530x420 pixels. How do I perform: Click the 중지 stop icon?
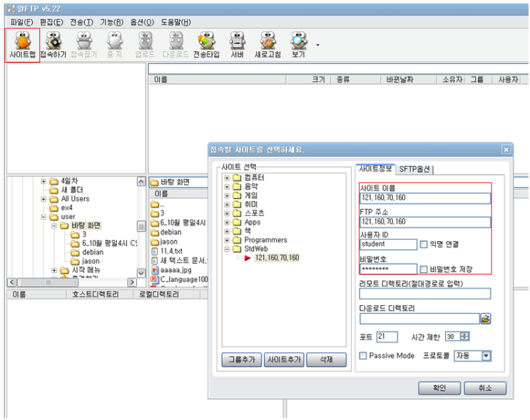tap(115, 45)
